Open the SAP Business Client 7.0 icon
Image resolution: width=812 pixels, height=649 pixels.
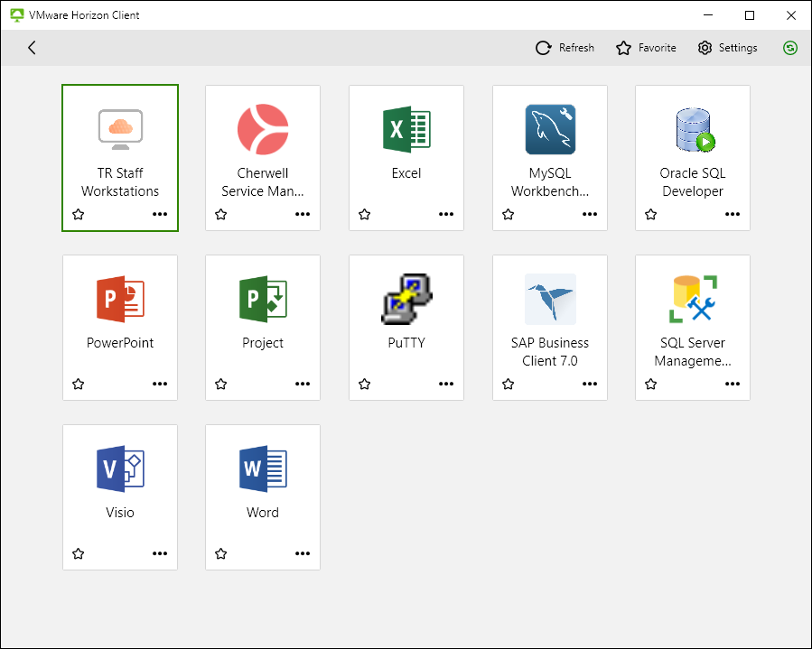(x=550, y=299)
